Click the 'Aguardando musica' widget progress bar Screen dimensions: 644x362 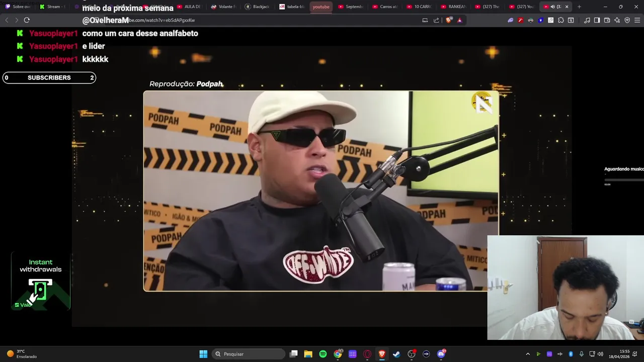click(x=624, y=179)
